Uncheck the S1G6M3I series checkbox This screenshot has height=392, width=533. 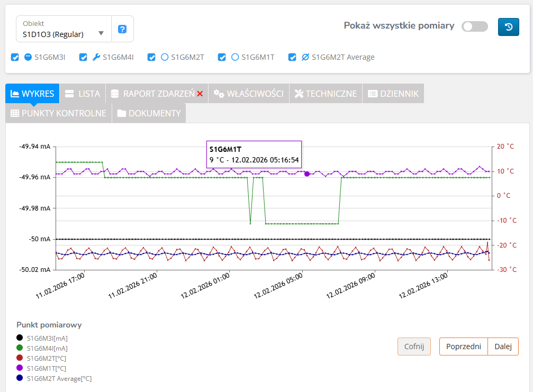coord(15,57)
